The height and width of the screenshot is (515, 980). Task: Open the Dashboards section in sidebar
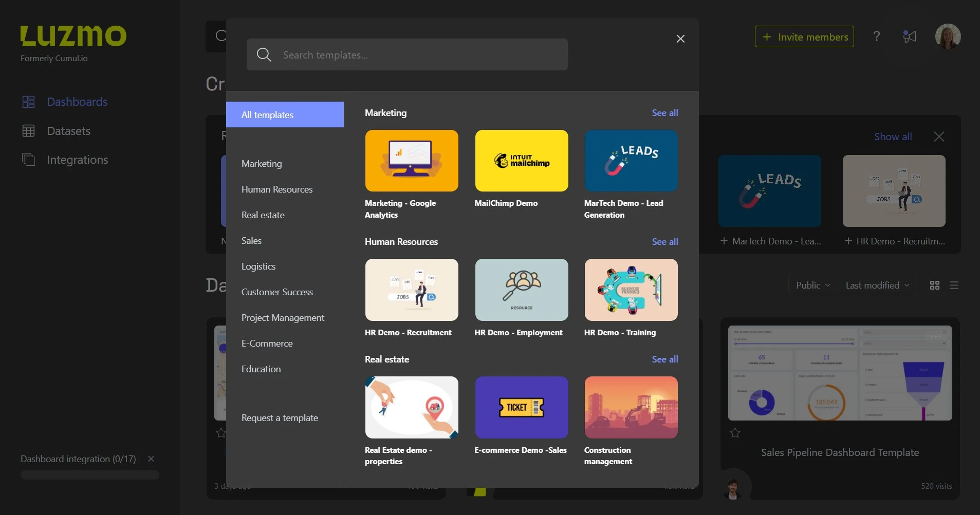pyautogui.click(x=77, y=102)
